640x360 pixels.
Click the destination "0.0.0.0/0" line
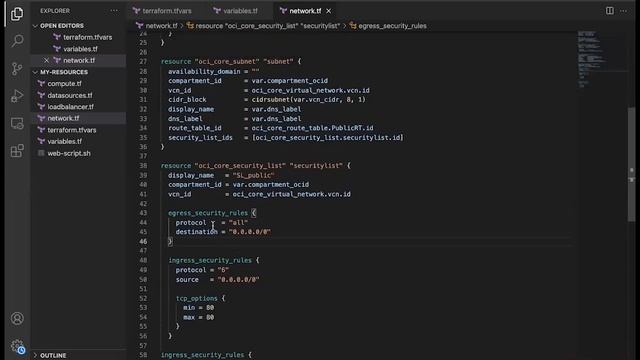point(223,232)
